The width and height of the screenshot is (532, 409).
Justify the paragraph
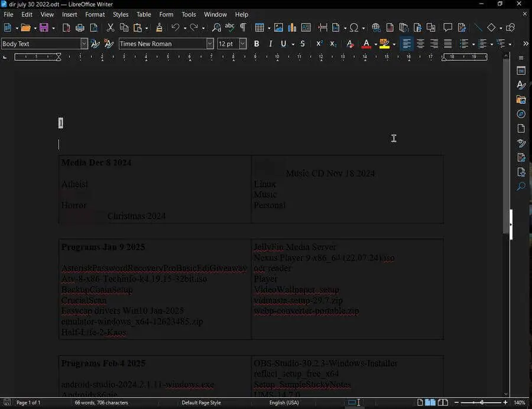coord(448,44)
